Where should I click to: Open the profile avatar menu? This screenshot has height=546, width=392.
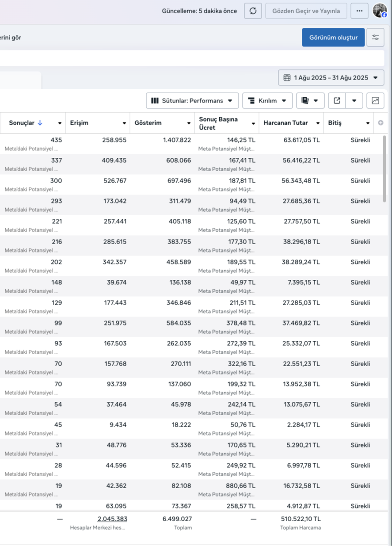point(380,11)
